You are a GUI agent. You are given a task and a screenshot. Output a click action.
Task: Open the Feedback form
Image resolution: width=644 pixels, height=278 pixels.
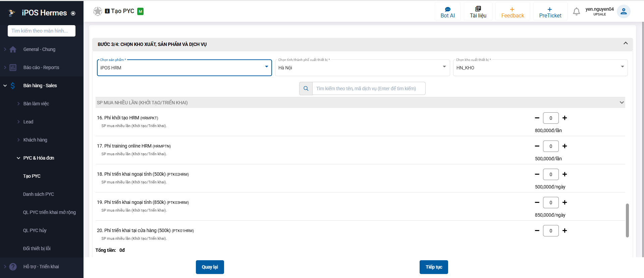513,12
